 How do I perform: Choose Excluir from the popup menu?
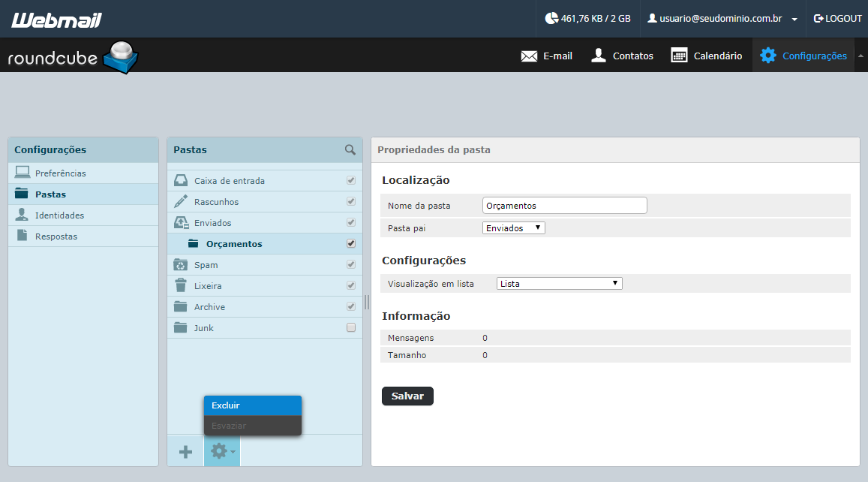tap(252, 405)
